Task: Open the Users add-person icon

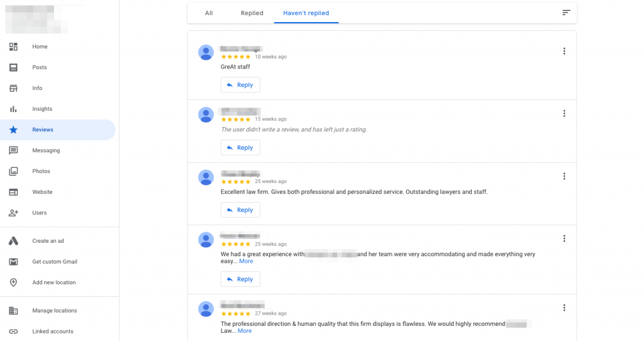Action: click(13, 213)
